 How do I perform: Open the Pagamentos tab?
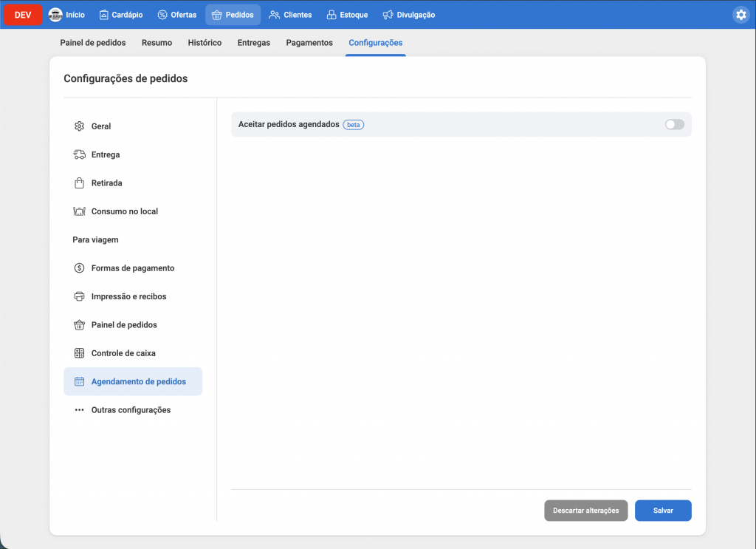309,43
